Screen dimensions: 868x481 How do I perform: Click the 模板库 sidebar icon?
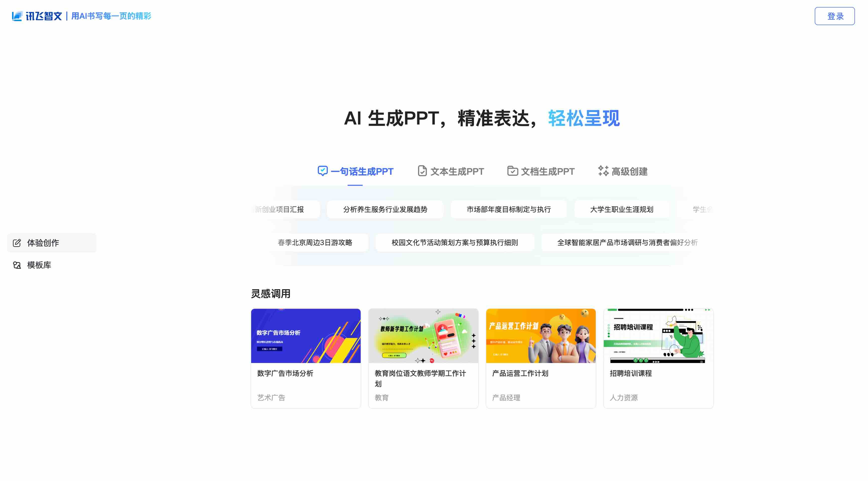click(17, 265)
